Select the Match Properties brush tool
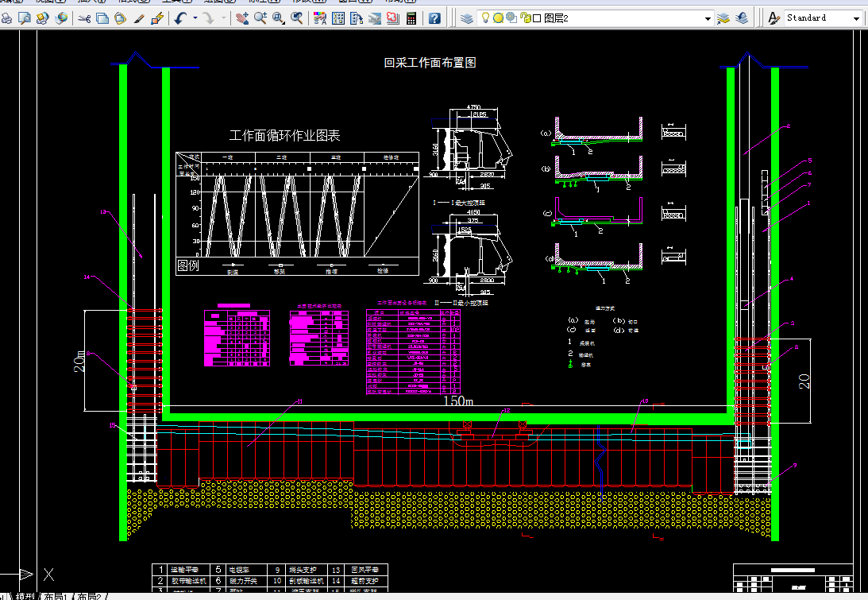Screen dimensions: 868x600 [x=139, y=18]
